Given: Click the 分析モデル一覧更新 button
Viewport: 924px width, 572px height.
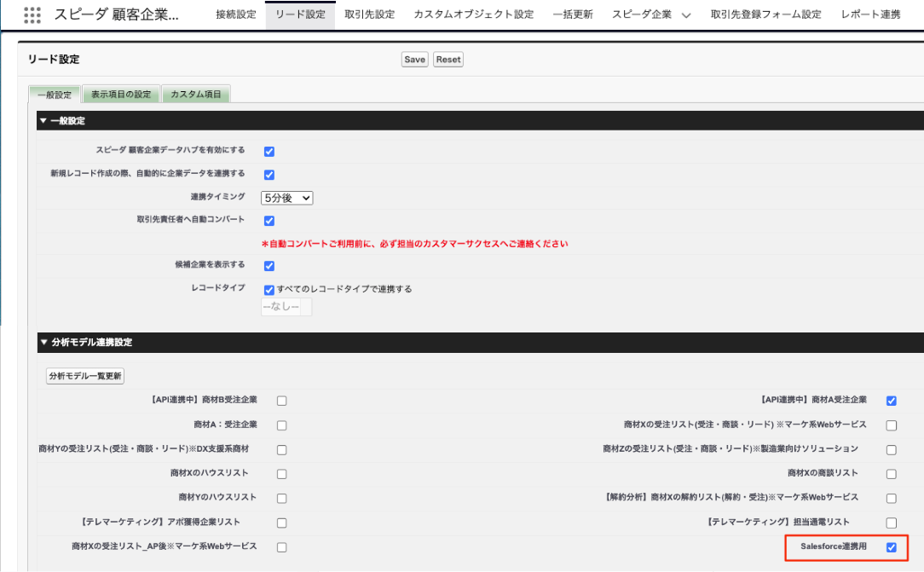Looking at the screenshot, I should (84, 376).
